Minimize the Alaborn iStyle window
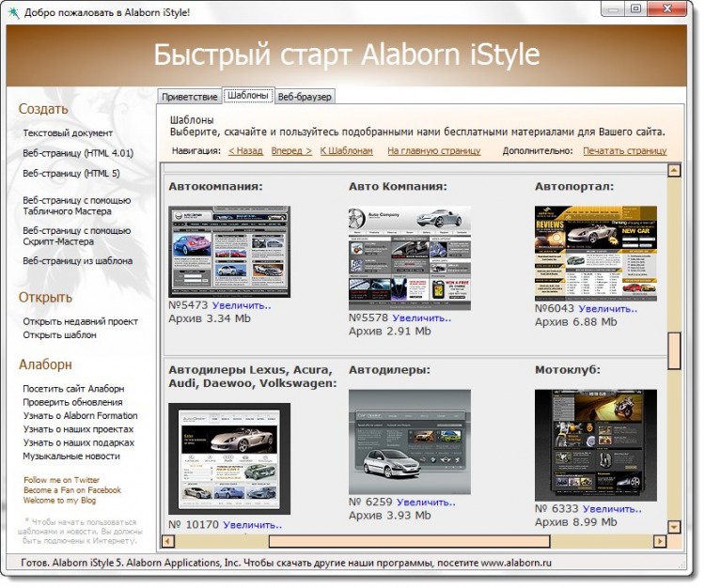 [x=614, y=8]
